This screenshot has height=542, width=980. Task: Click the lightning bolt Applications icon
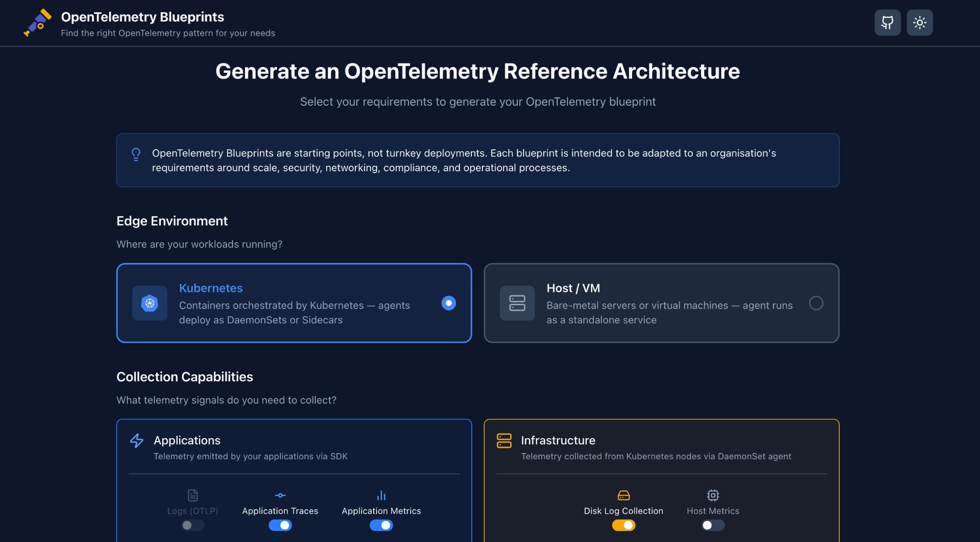pos(136,441)
